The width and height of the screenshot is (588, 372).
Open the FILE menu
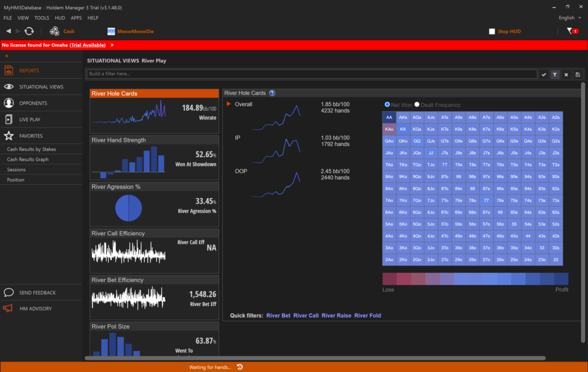click(7, 18)
